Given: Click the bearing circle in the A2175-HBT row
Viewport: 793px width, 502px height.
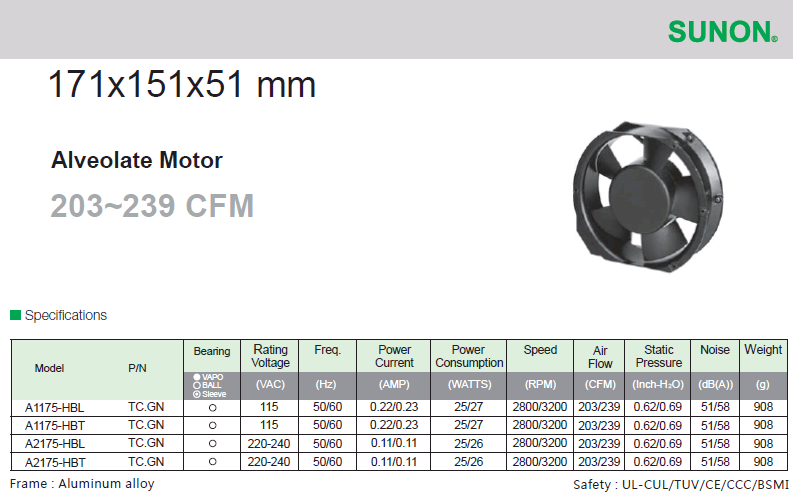Looking at the screenshot, I should coord(212,462).
